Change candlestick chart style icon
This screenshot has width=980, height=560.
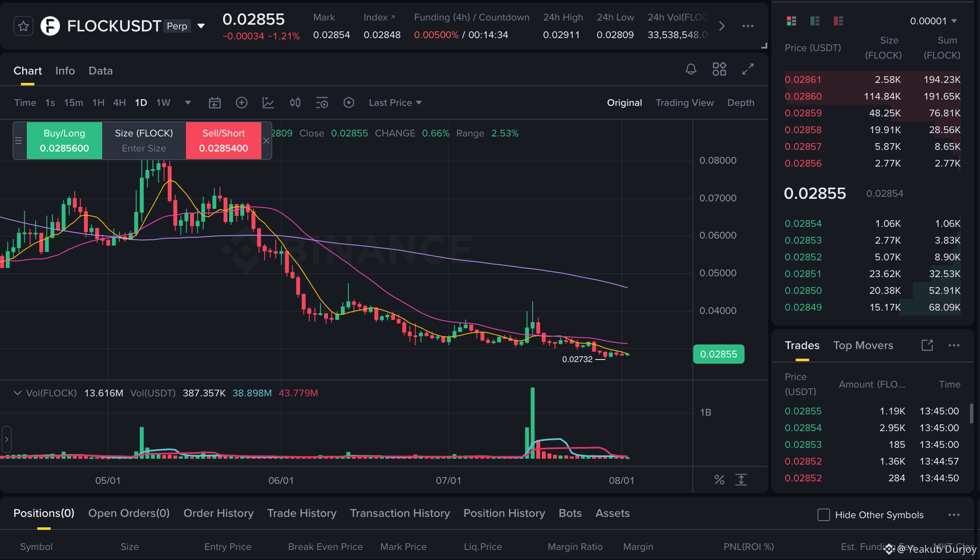(295, 103)
